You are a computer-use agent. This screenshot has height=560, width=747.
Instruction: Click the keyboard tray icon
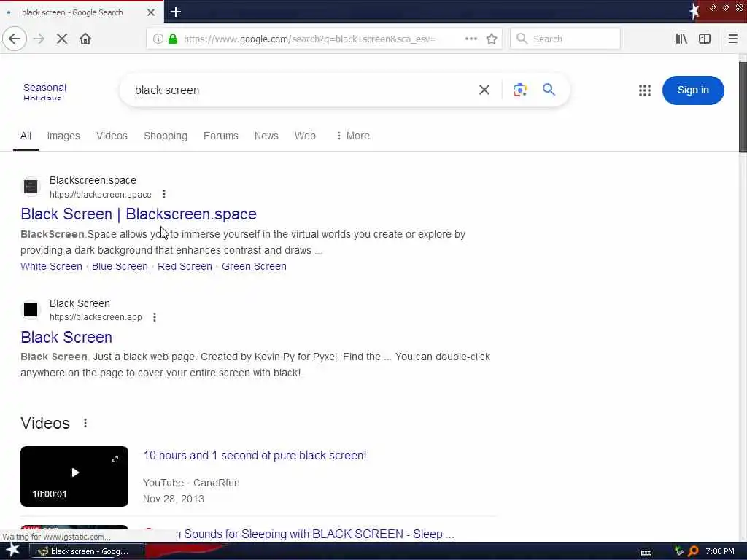(646, 553)
